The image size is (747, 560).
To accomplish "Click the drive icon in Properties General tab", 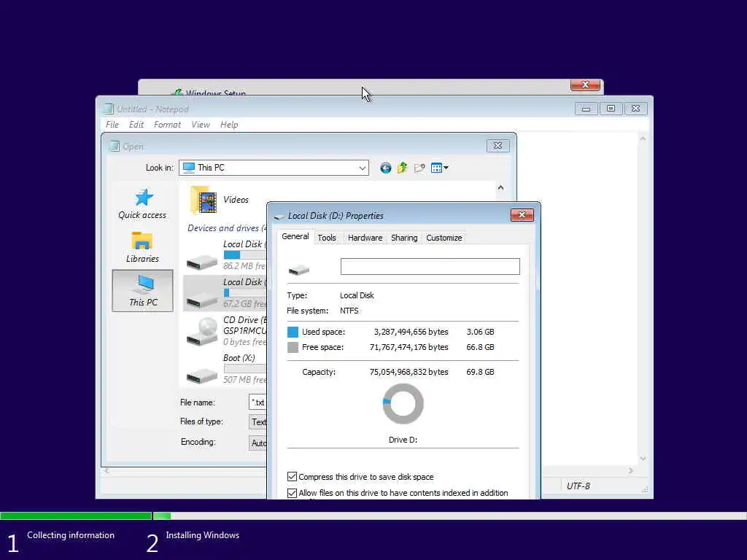I will click(x=298, y=270).
